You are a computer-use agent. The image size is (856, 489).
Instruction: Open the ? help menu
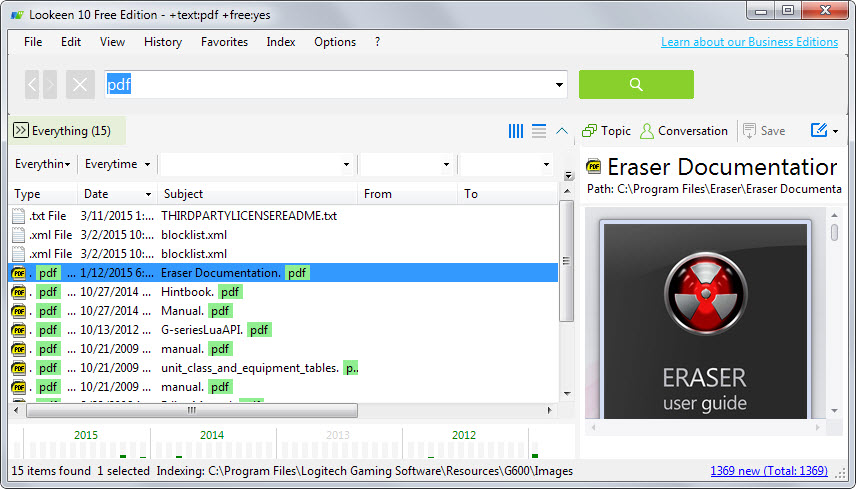pyautogui.click(x=377, y=42)
